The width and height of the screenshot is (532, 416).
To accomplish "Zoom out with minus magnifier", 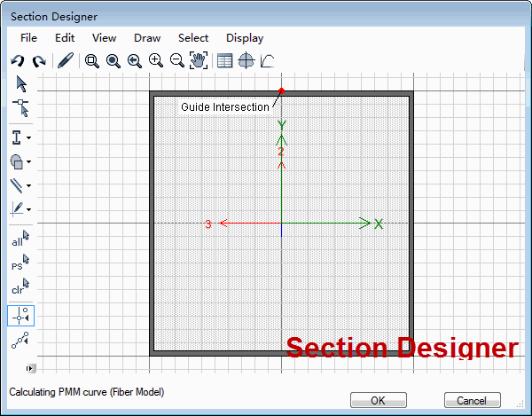I will pos(177,60).
